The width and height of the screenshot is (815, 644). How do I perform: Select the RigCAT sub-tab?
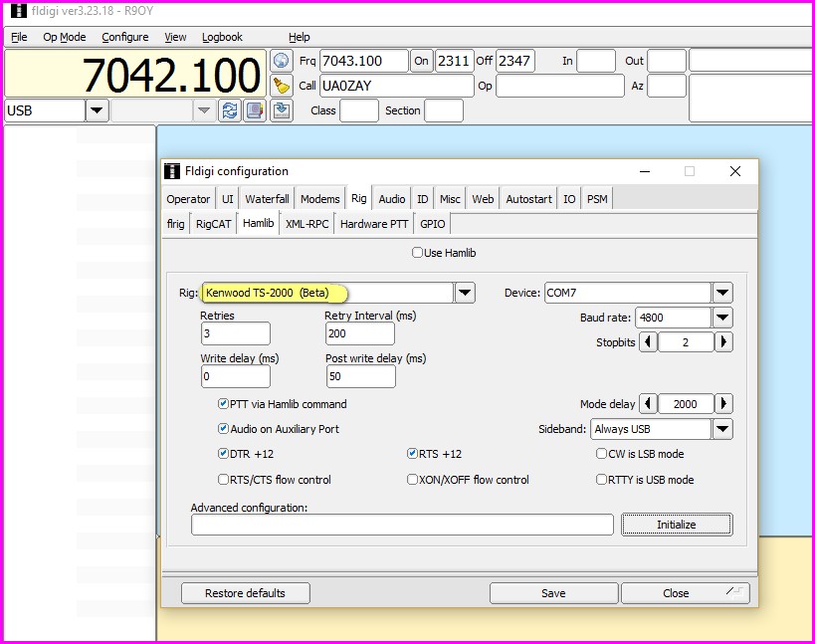213,224
